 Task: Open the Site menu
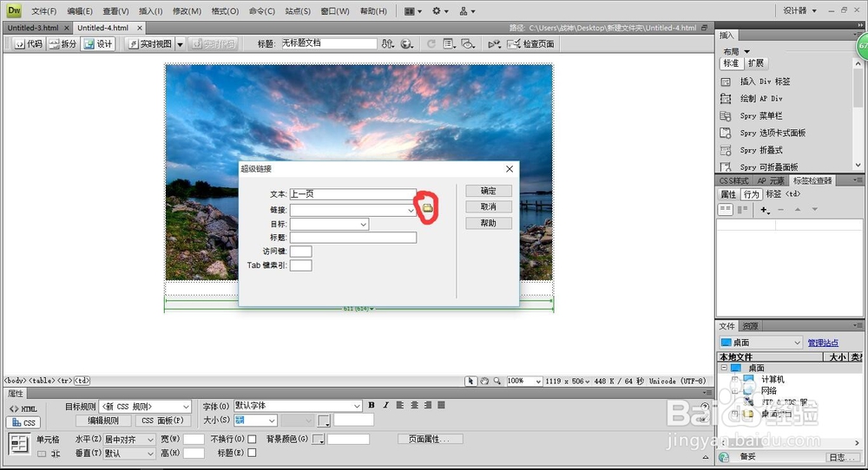[x=298, y=11]
